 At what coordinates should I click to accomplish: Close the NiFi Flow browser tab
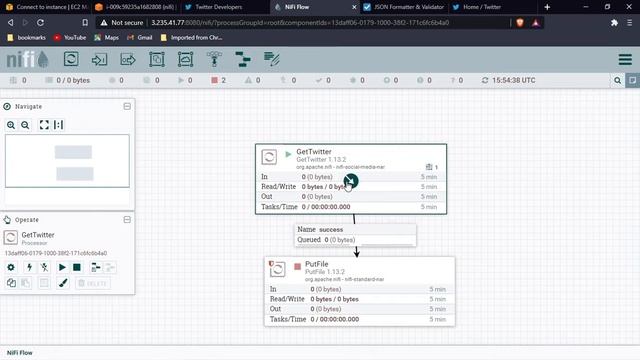click(354, 7)
